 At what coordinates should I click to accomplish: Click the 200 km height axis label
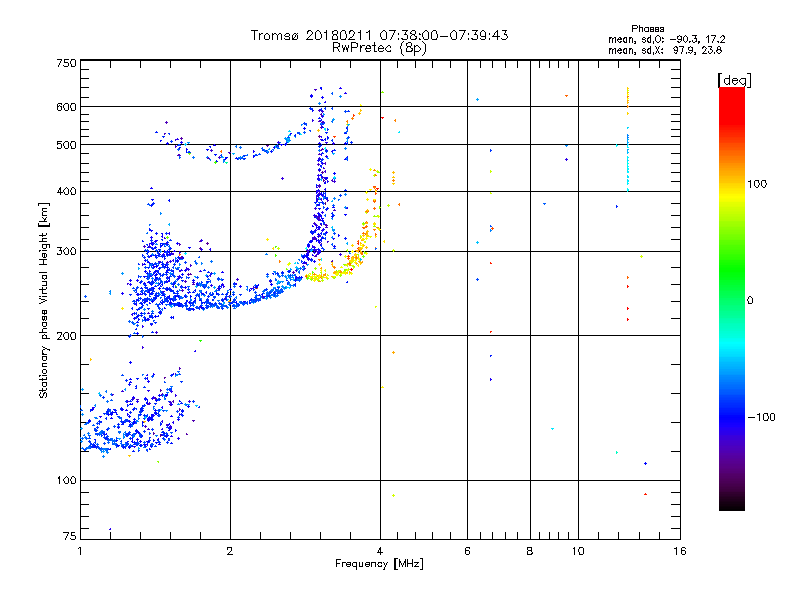pyautogui.click(x=66, y=336)
